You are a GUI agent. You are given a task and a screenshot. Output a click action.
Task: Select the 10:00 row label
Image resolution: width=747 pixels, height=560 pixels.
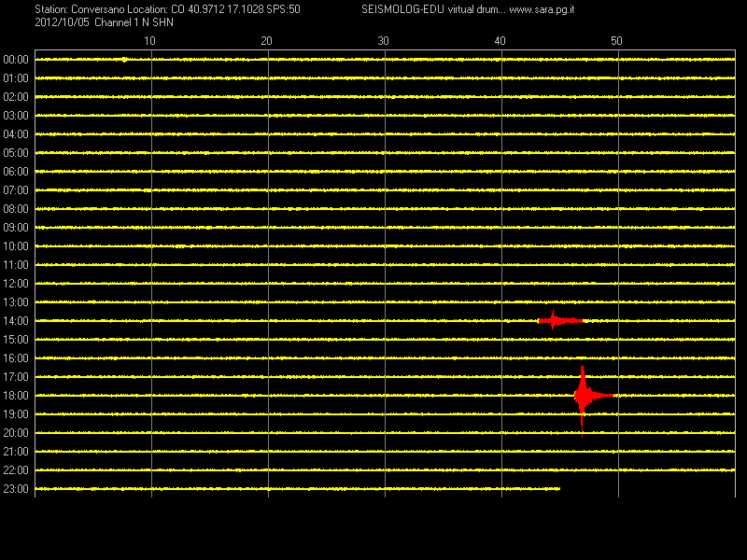16,246
